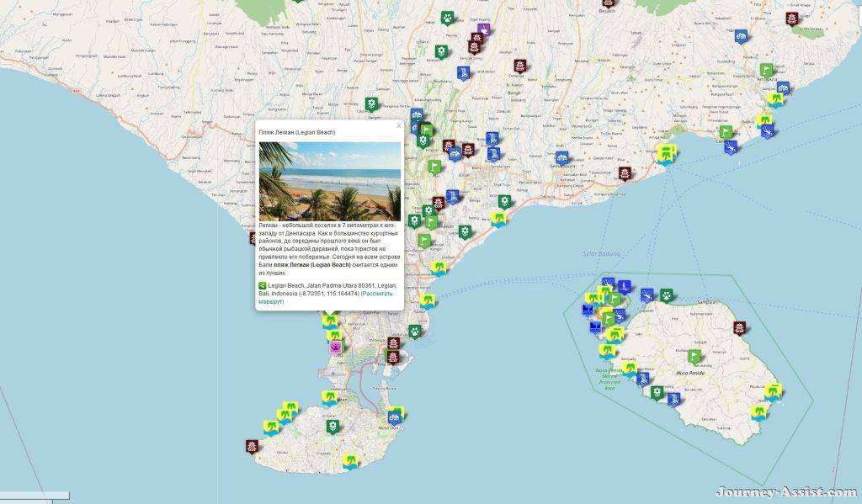Image resolution: width=862 pixels, height=504 pixels.
Task: Click the temple marker in top-right corner
Action: pyautogui.click(x=792, y=18)
